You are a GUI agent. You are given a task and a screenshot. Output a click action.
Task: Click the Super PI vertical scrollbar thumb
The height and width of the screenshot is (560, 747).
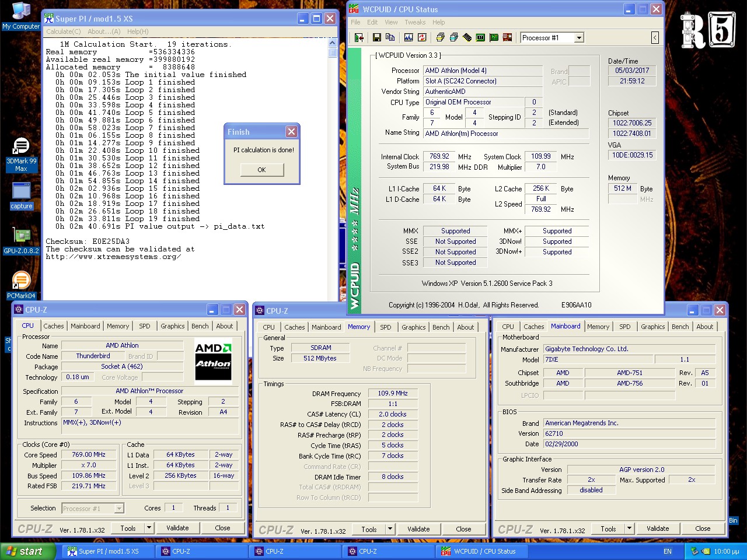pos(332,52)
